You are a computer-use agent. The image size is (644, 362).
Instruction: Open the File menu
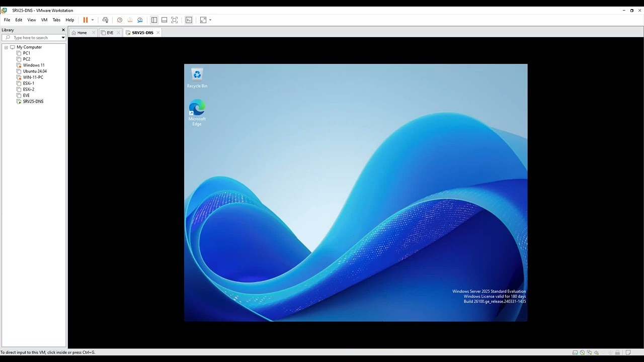click(x=7, y=20)
